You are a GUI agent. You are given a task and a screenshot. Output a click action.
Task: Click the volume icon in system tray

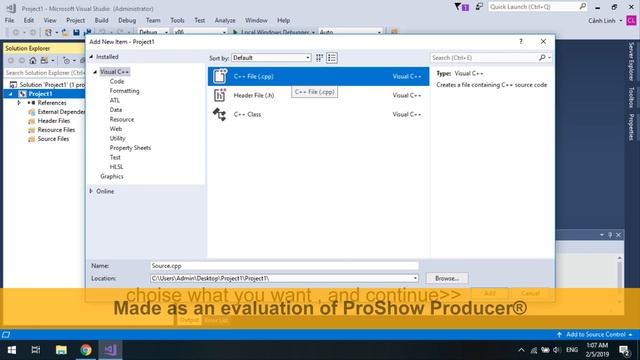click(x=557, y=350)
